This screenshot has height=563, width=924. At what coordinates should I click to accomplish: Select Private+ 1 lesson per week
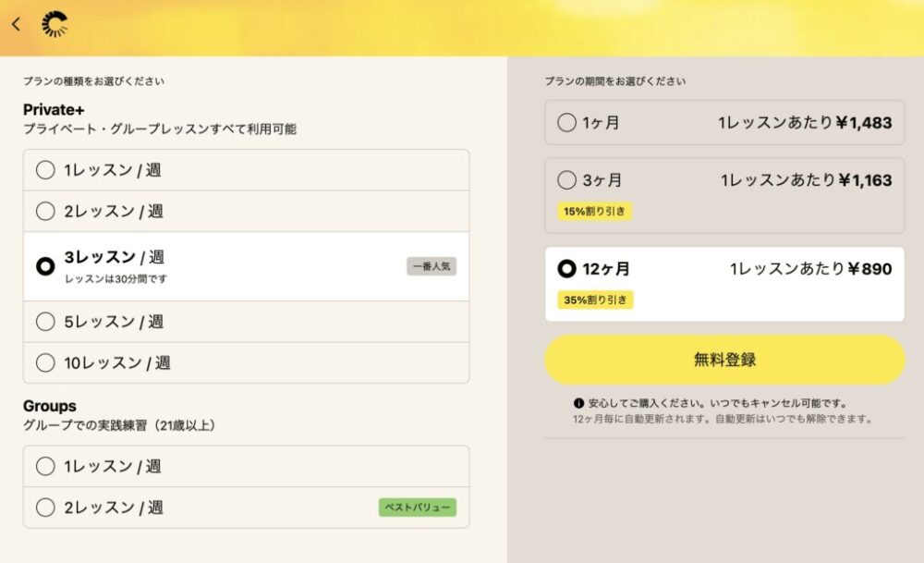pyautogui.click(x=45, y=170)
